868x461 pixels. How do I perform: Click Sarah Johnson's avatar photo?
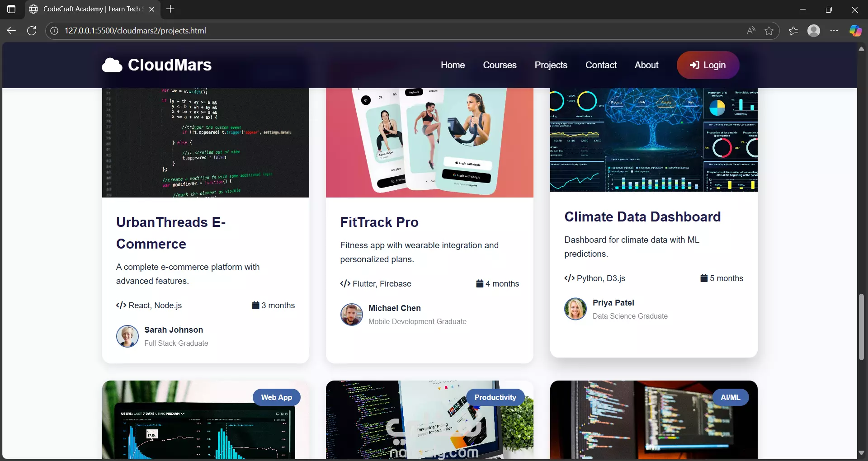coord(127,336)
